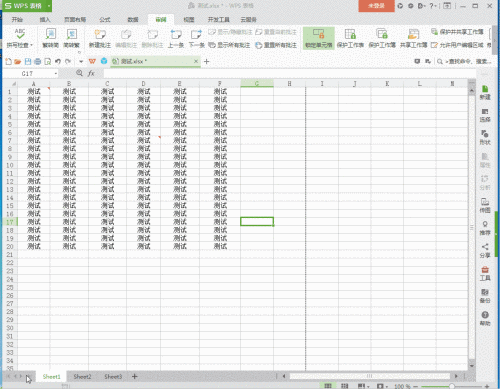Click the magnifier icon next to fx
This screenshot has width=500, height=389.
coord(79,73)
